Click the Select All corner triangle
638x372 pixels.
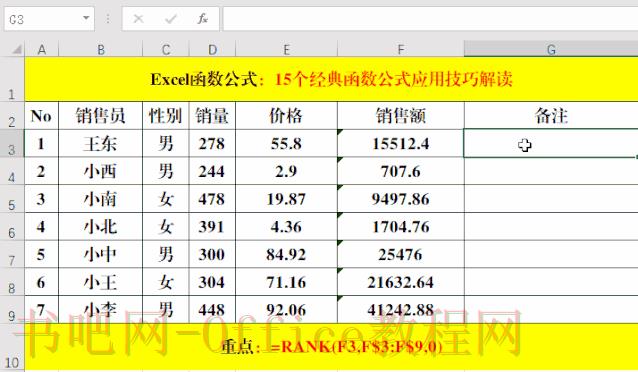tap(16, 50)
